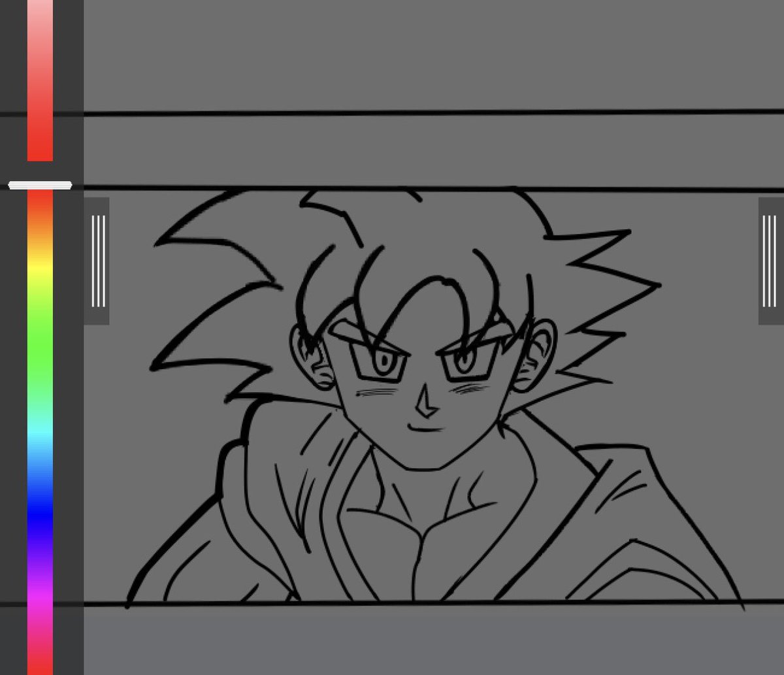Pick cyan on the rainbow hue strip
784x675 pixels.
click(40, 431)
